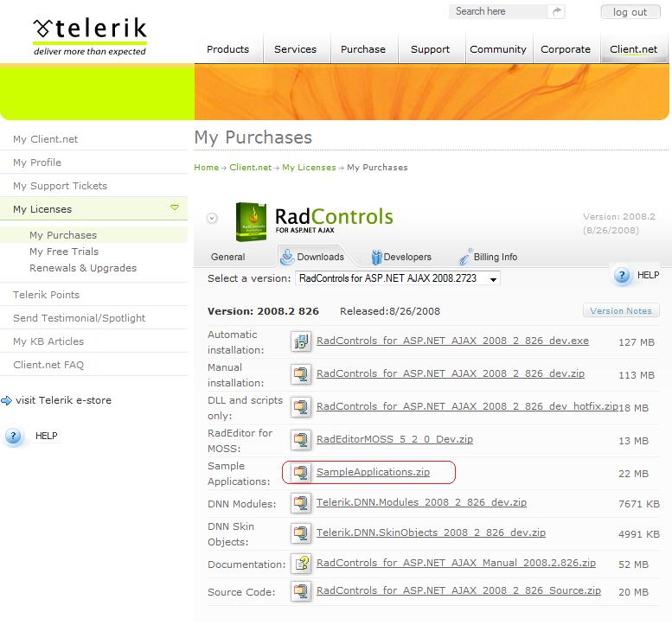Click the zip icon beside RadEditorMOSS download
Image resolution: width=672 pixels, height=625 pixels.
[301, 440]
